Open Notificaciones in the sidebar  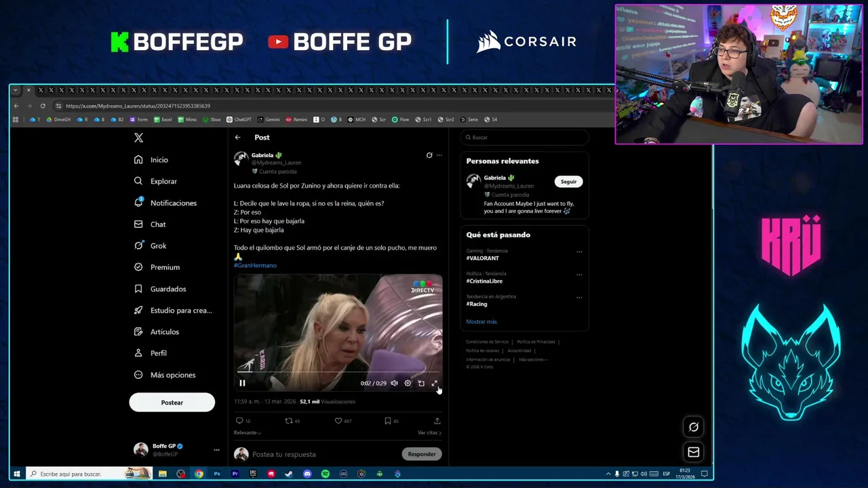165,203
